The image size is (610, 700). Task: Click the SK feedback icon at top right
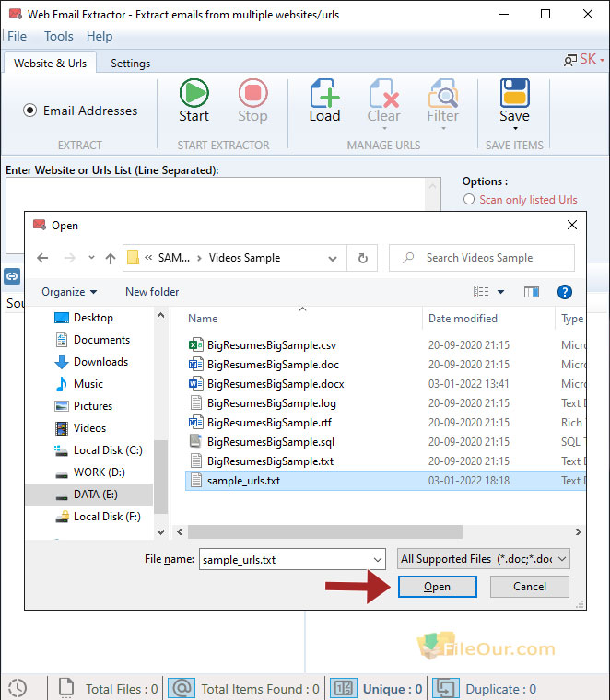[x=570, y=60]
